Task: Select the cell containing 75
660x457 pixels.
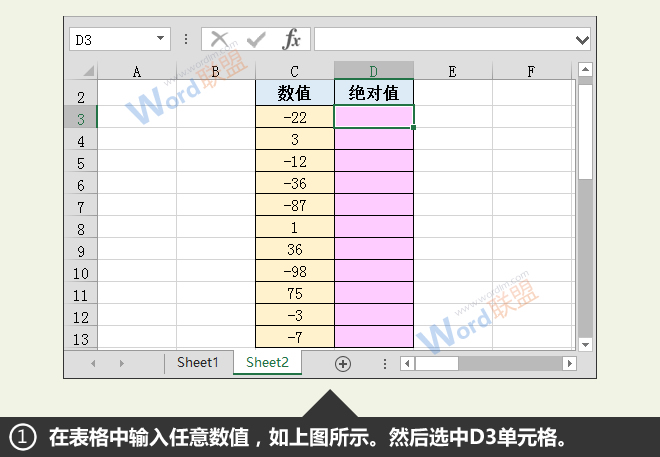Action: pyautogui.click(x=294, y=293)
